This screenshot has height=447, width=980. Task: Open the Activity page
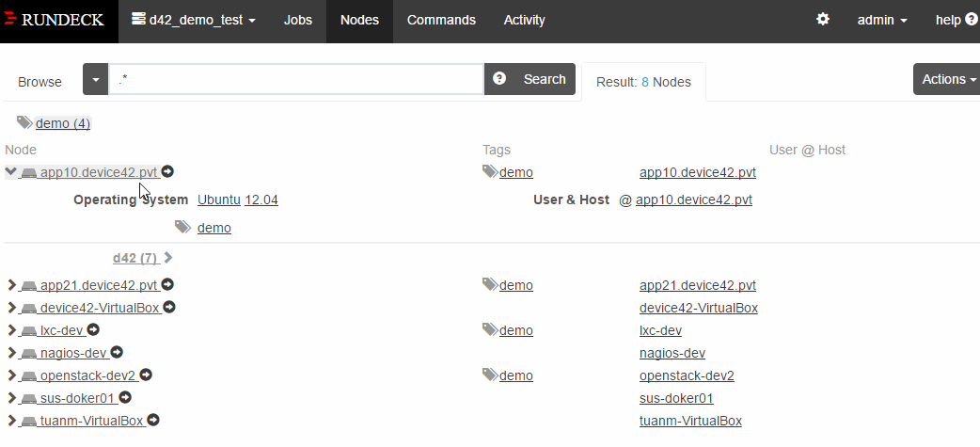[524, 20]
